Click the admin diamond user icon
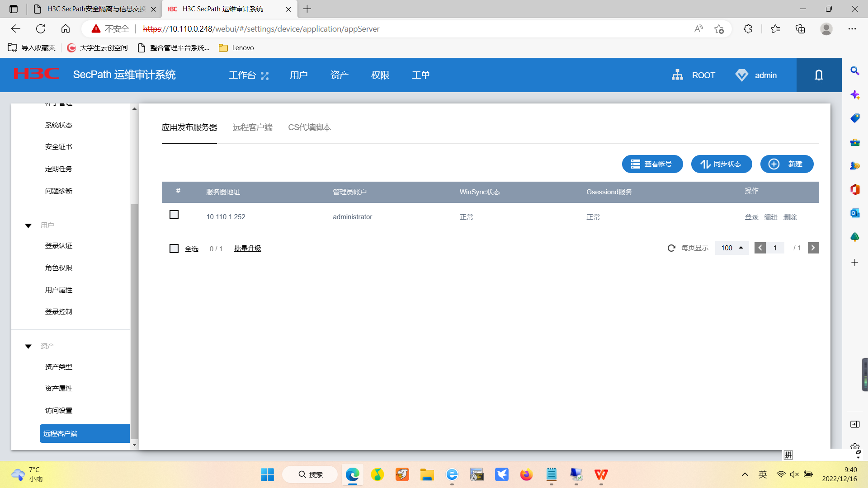This screenshot has width=868, height=488. coord(741,75)
